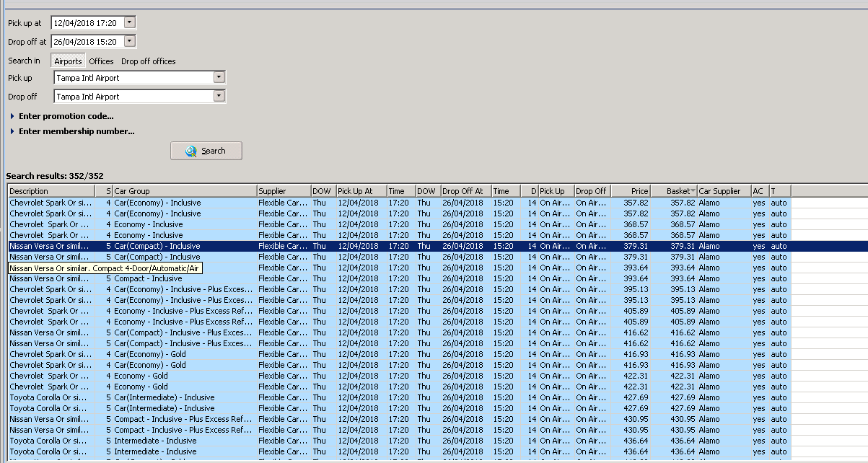Expand the Drop off location combo box
The height and width of the screenshot is (463, 868).
point(219,96)
